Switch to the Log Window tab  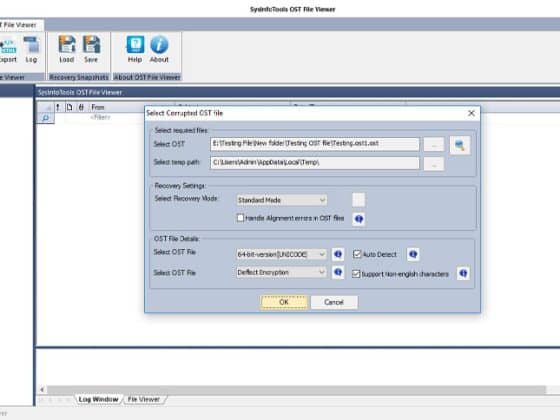pos(98,399)
